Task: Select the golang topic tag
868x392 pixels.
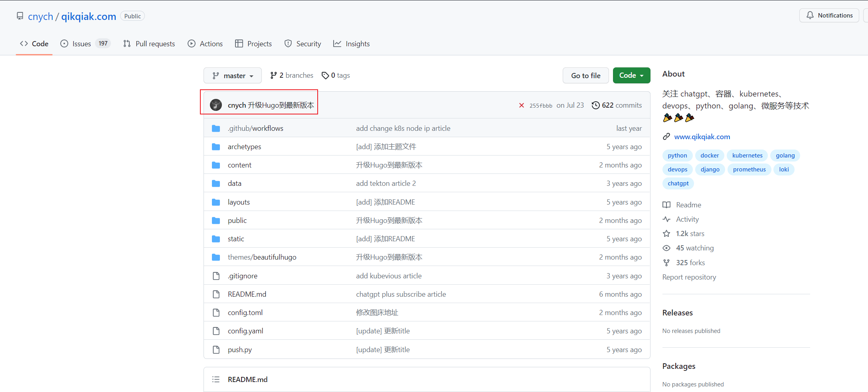Action: (785, 156)
